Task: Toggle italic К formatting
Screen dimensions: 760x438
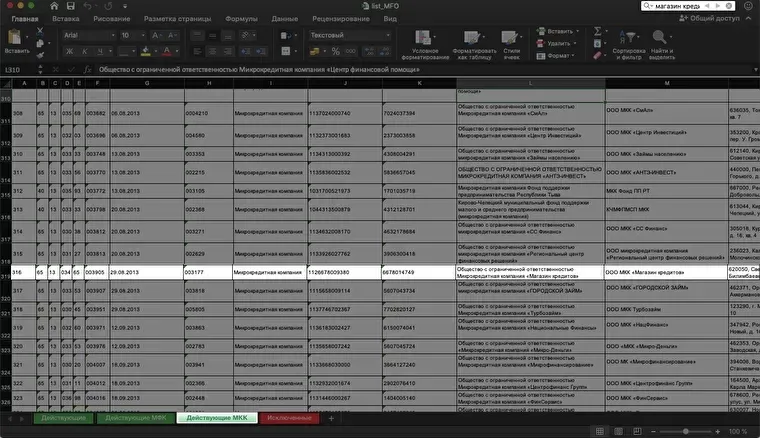Action: pos(85,51)
